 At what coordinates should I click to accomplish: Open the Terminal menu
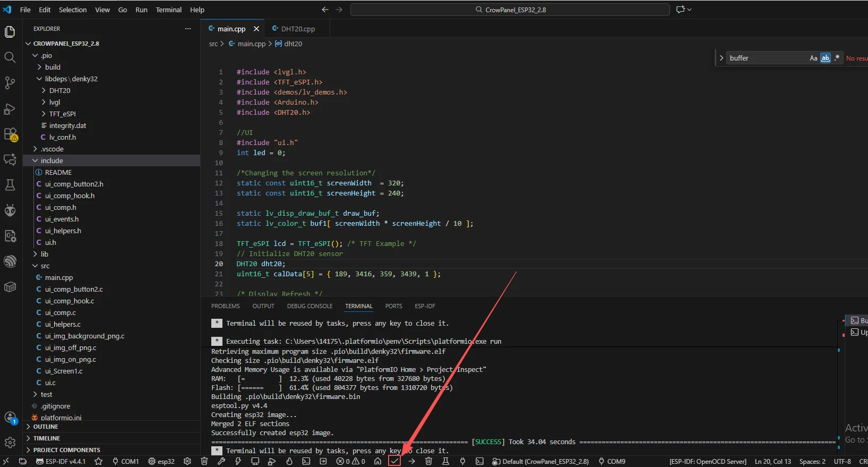pyautogui.click(x=168, y=10)
